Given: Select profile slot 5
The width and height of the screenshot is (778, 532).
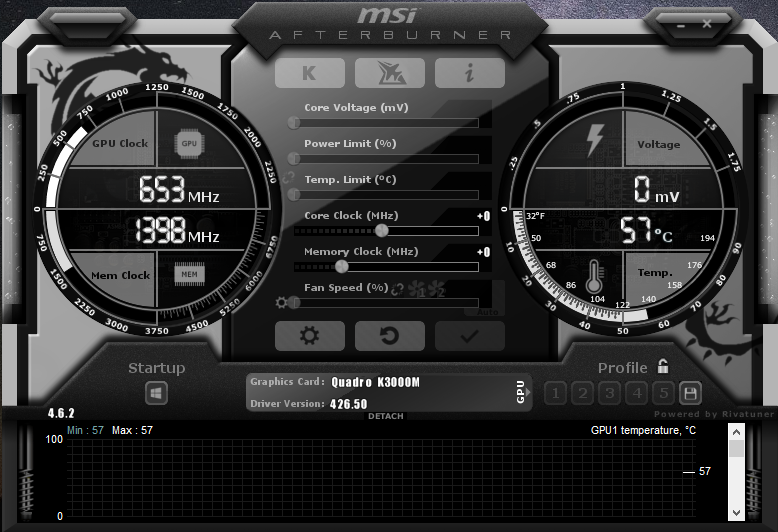Looking at the screenshot, I should coord(663,394).
